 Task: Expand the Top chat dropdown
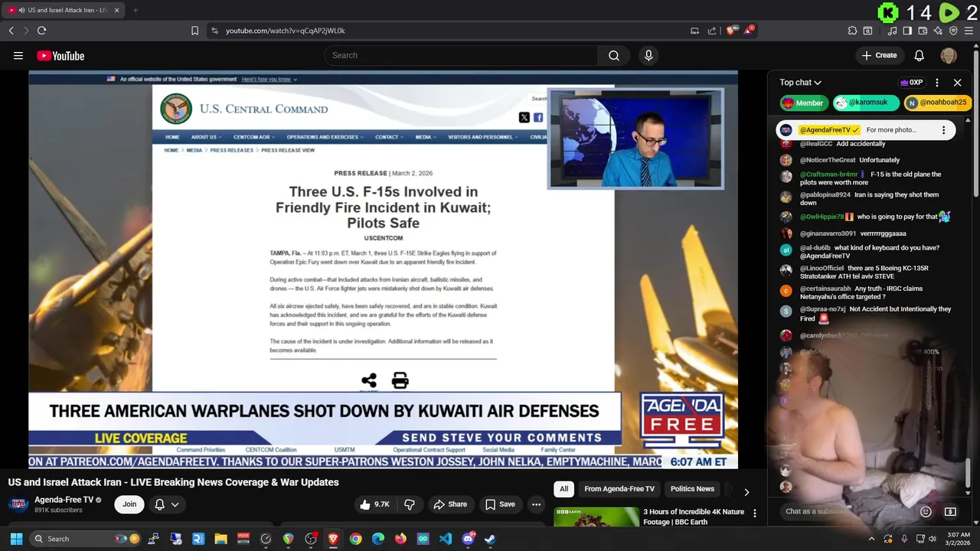(x=800, y=83)
